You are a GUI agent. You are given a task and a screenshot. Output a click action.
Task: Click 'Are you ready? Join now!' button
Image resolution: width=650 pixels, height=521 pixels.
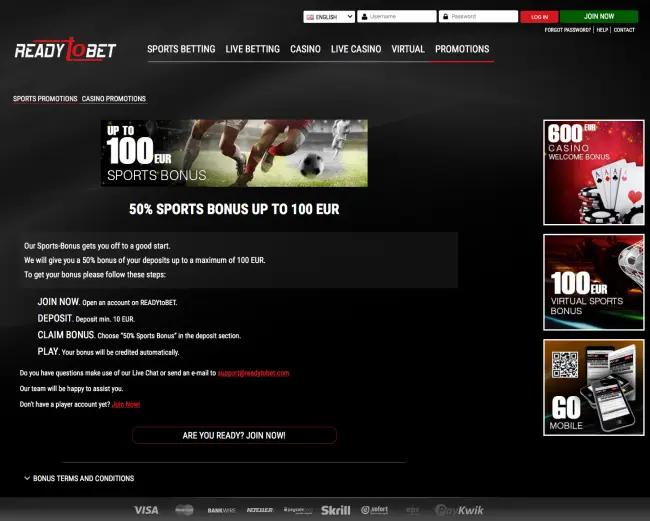(234, 435)
